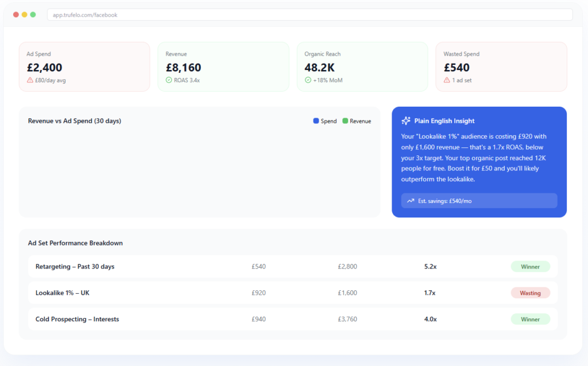Click the £3,760 revenue value
The height and width of the screenshot is (366, 588).
click(347, 319)
